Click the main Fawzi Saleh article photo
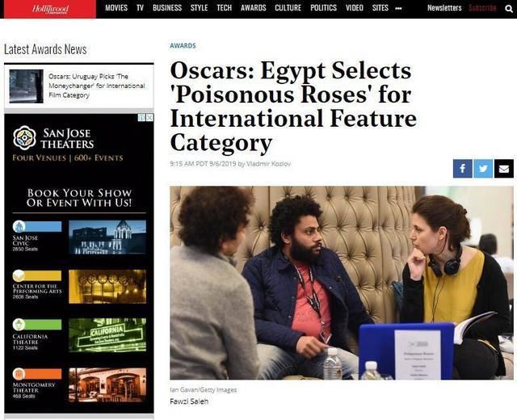This screenshot has width=517, height=420. (x=342, y=283)
